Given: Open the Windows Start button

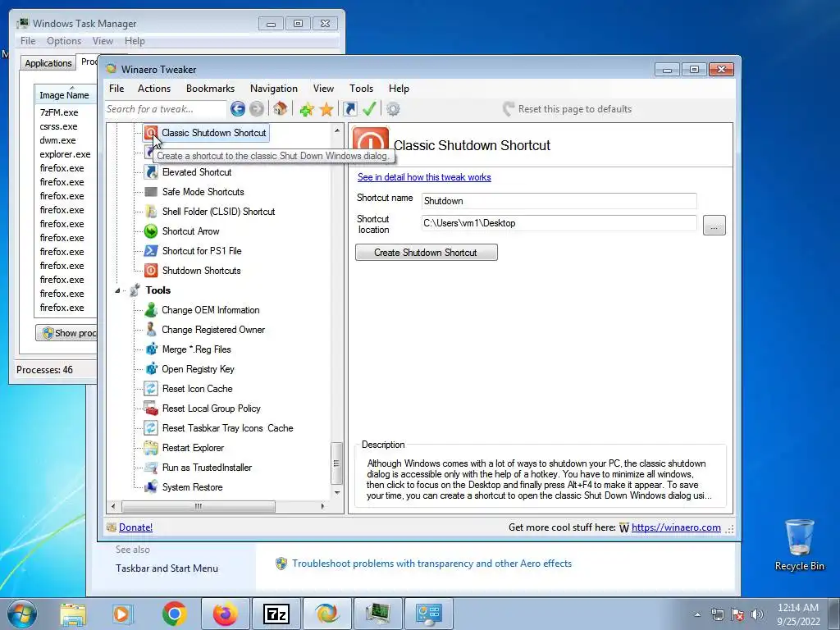Looking at the screenshot, I should [22, 614].
